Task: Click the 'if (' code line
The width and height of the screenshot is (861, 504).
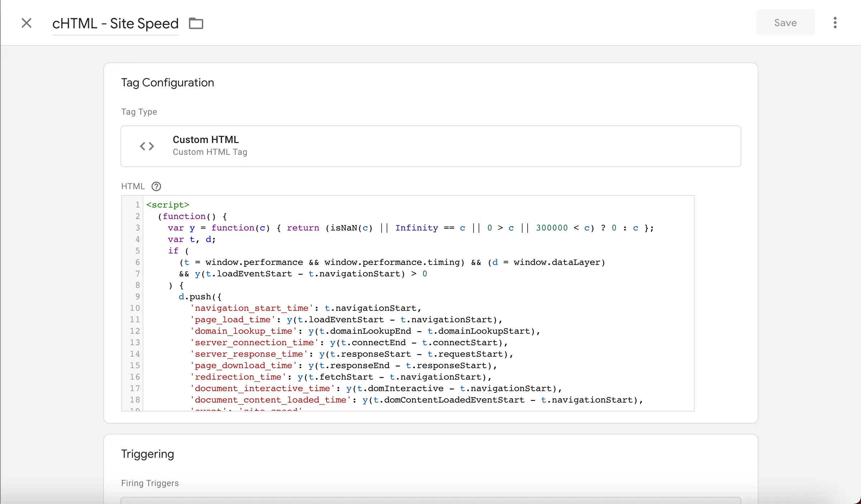Action: pyautogui.click(x=178, y=251)
